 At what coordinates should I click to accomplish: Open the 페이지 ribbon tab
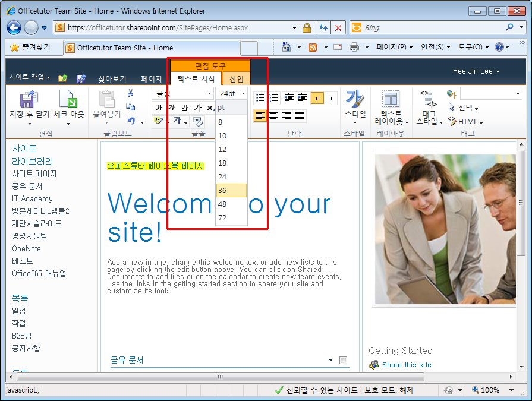pyautogui.click(x=152, y=78)
